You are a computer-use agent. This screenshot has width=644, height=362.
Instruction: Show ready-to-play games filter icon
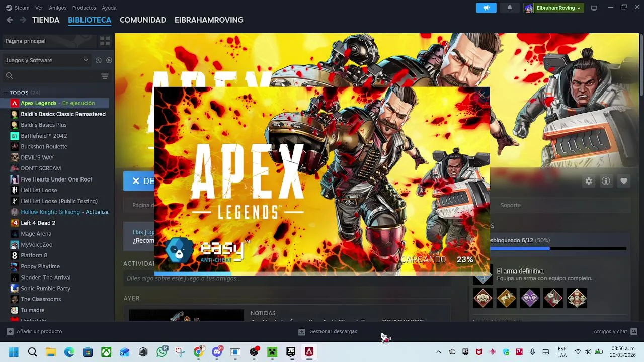109,60
